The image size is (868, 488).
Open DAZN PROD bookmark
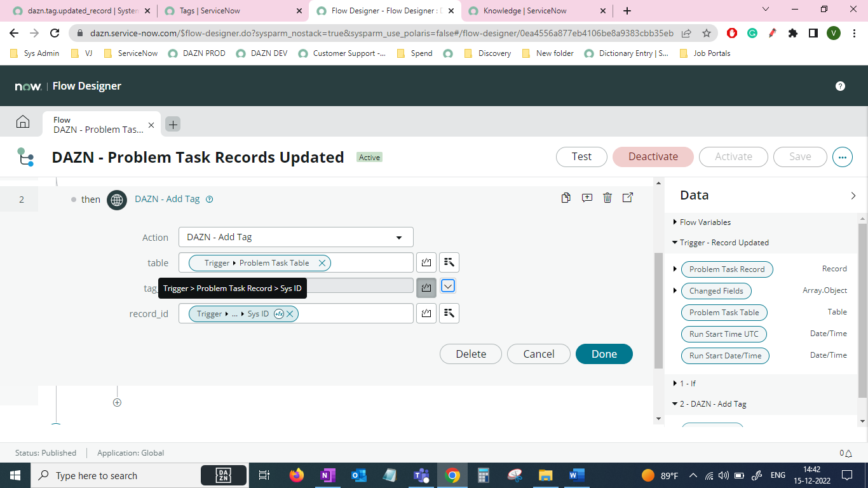pos(197,53)
